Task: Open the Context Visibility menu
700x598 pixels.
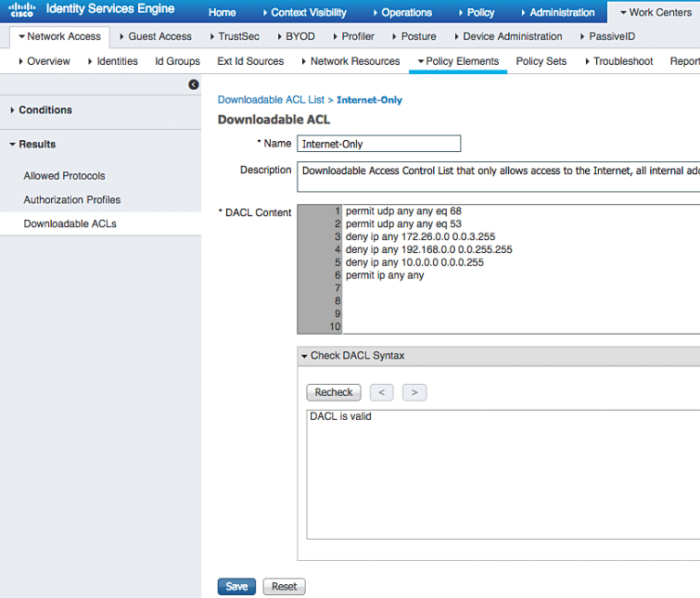Action: (x=304, y=12)
